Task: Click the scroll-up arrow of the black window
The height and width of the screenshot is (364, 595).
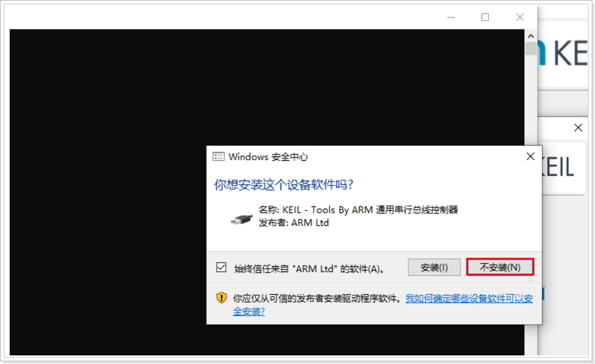Action: click(x=531, y=36)
